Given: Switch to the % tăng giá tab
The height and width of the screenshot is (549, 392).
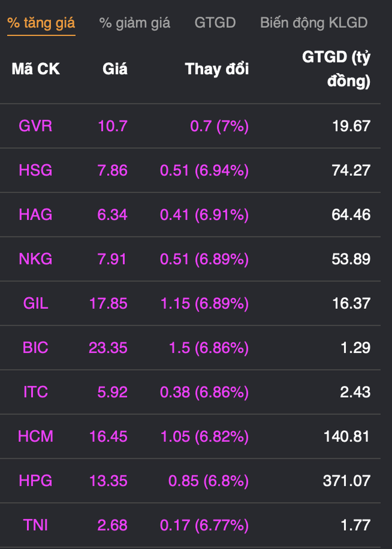Looking at the screenshot, I should 41,23.
